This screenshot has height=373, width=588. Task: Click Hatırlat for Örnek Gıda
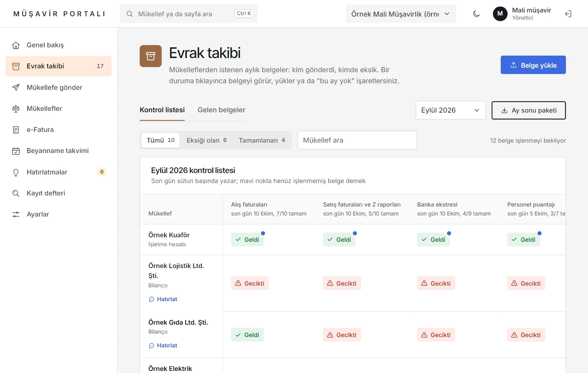coord(163,345)
